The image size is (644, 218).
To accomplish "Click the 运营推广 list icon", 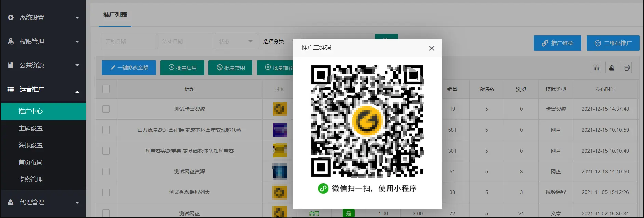I will [x=11, y=89].
